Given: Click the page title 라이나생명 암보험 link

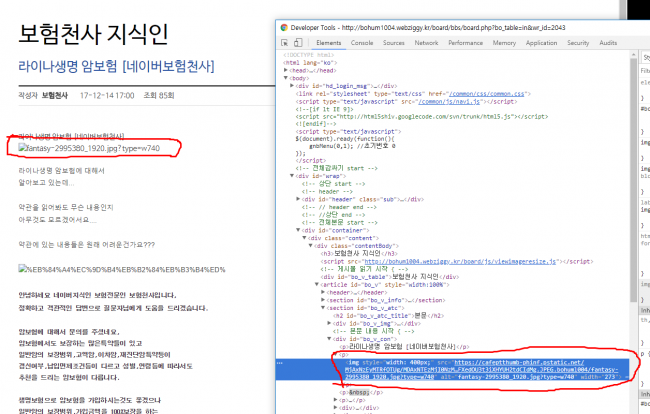Looking at the screenshot, I should (x=116, y=66).
